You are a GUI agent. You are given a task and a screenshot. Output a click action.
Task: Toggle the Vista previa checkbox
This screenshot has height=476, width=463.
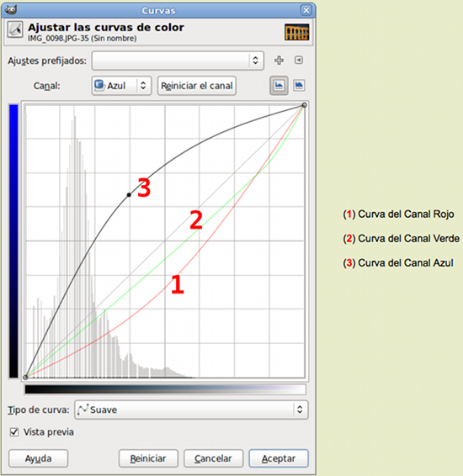[x=14, y=432]
